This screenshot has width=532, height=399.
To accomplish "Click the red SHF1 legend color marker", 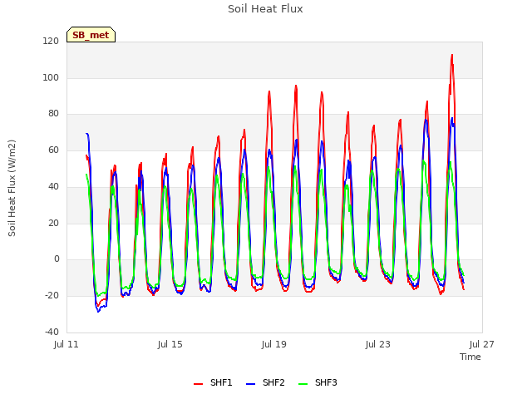I will (198, 384).
